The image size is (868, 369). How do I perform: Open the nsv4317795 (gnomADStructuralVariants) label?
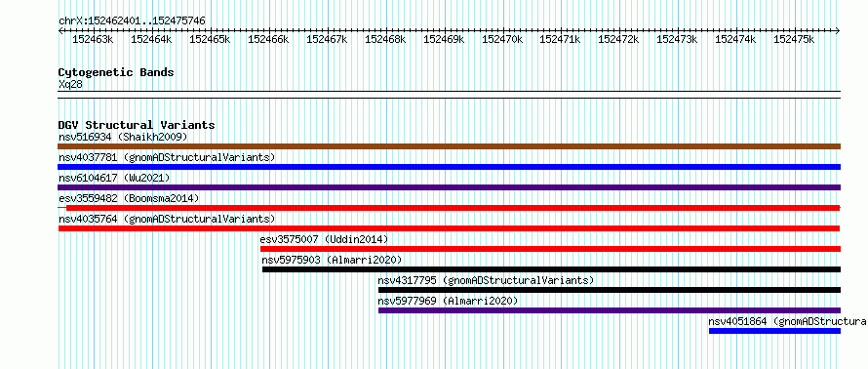(486, 280)
